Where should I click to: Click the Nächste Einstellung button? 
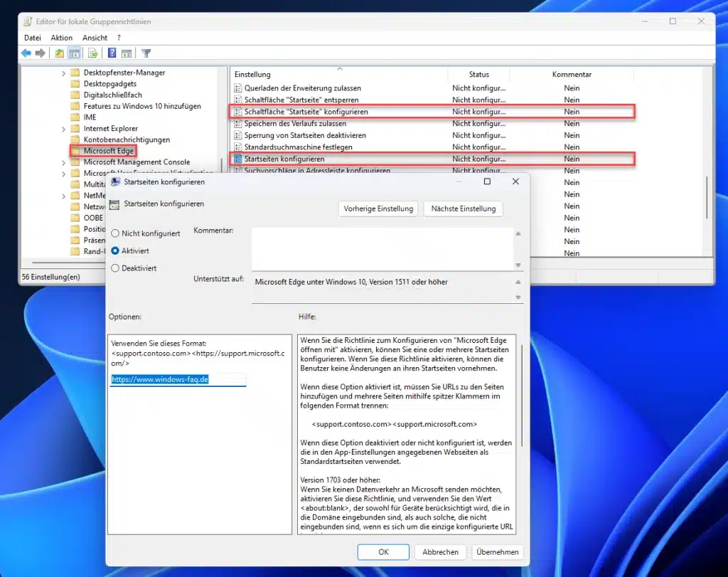pos(464,208)
